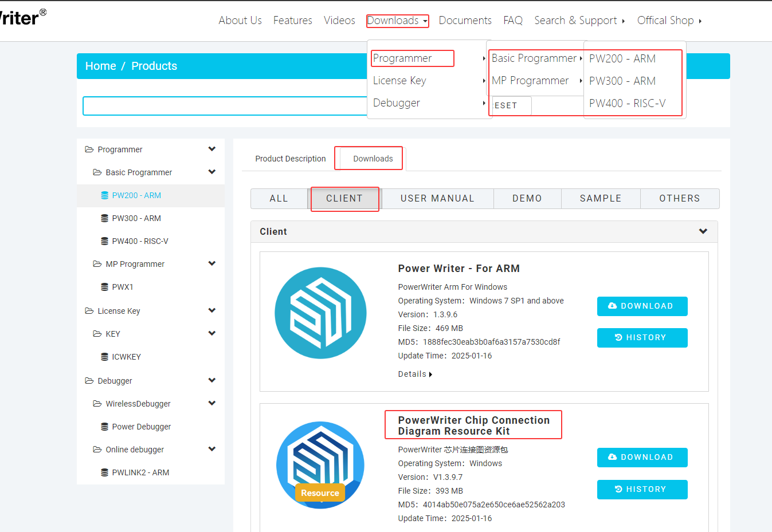Collapse the Client section chevron
Image resolution: width=772 pixels, height=532 pixels.
pos(703,231)
